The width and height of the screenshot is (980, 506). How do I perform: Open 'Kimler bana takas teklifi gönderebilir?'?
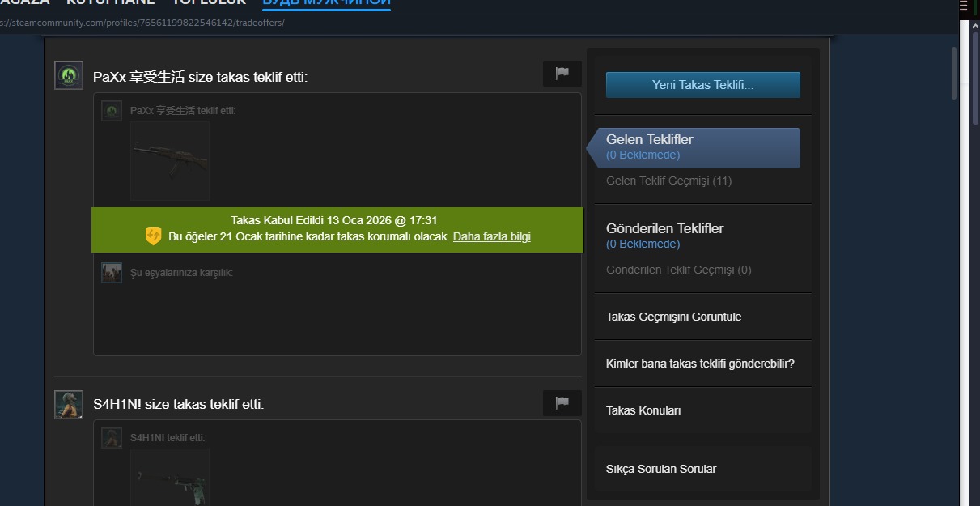(x=700, y=364)
